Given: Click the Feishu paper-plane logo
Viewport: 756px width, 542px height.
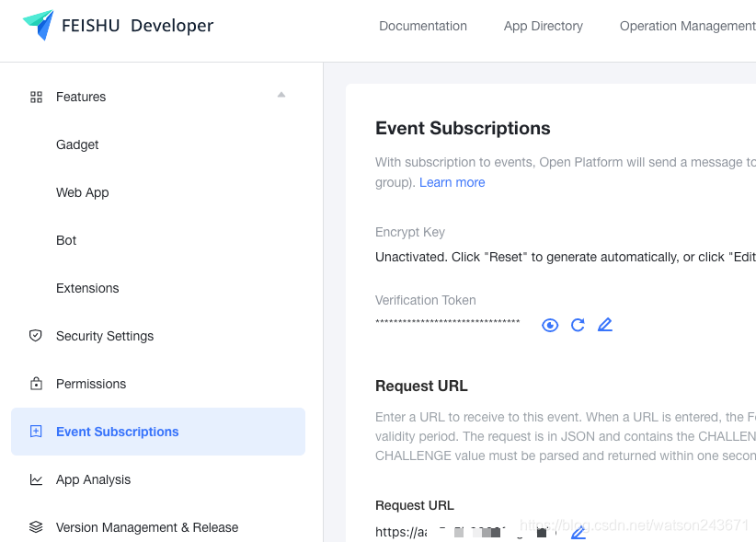Looking at the screenshot, I should tap(38, 25).
